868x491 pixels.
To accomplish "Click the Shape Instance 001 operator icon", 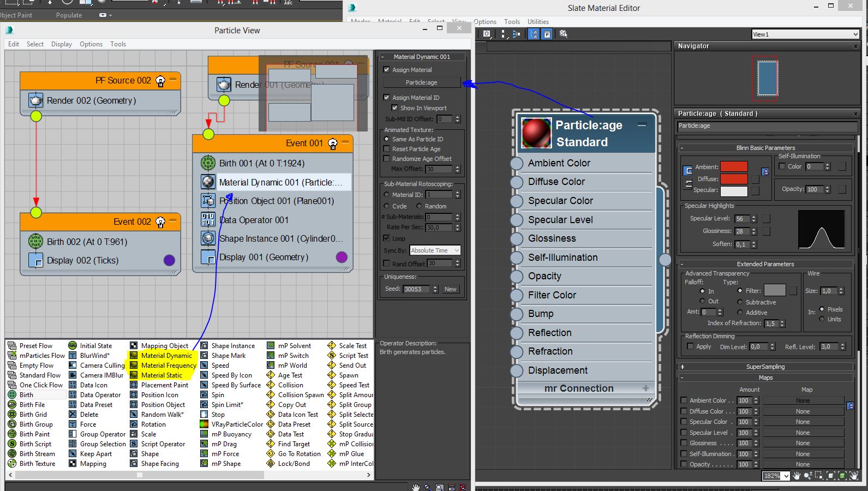I will 208,238.
